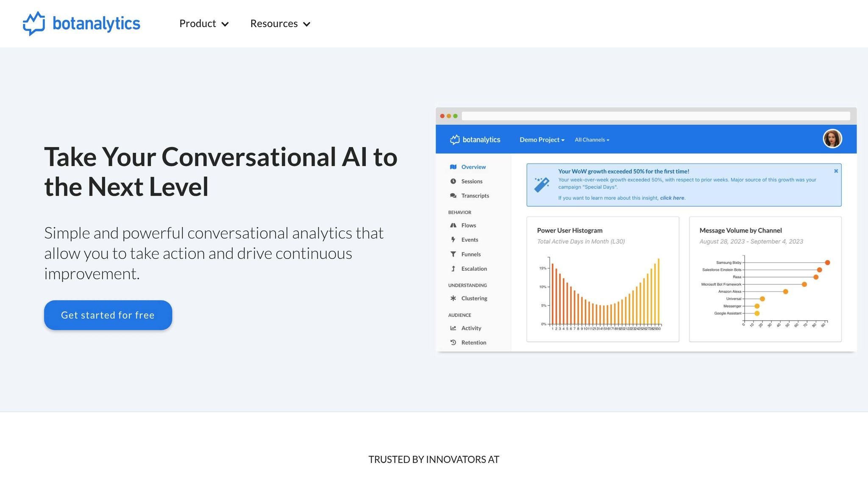The image size is (868, 488).
Task: Click the magic wand insight icon
Action: tap(542, 185)
